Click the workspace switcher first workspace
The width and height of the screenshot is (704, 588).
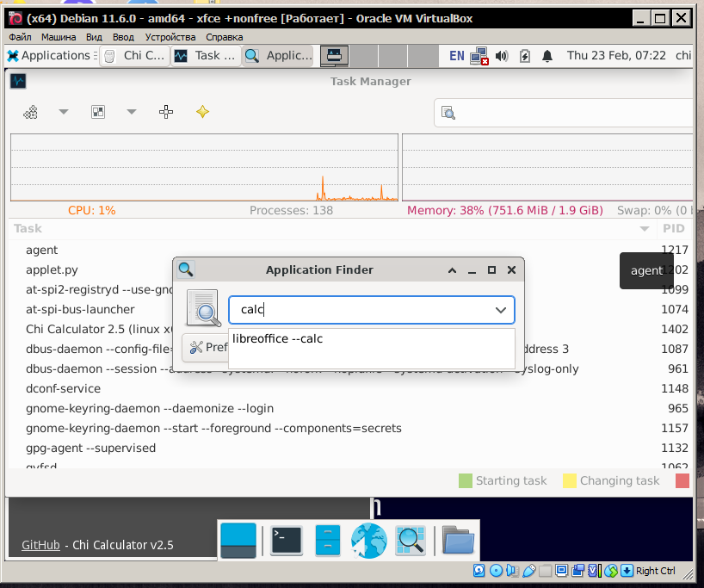click(x=334, y=56)
